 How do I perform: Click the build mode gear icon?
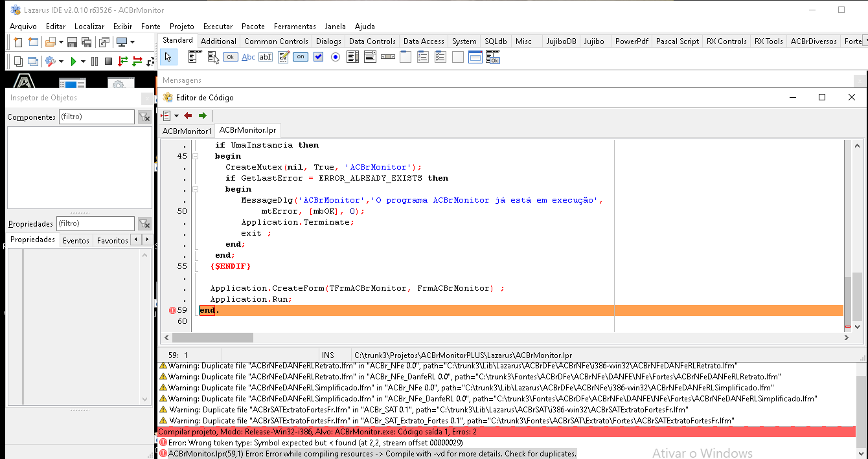(51, 62)
